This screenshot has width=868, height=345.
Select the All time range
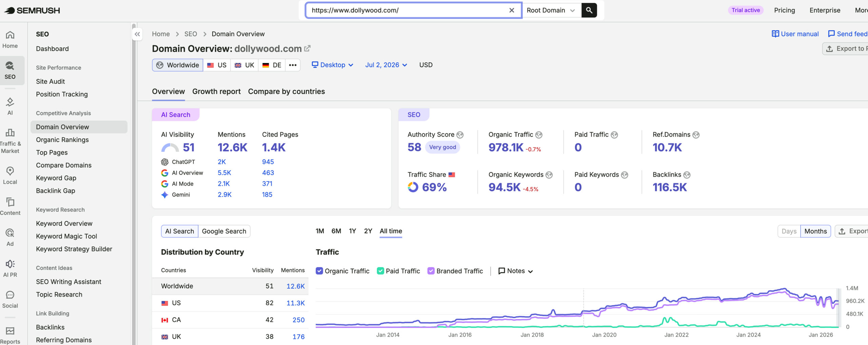[x=391, y=231]
